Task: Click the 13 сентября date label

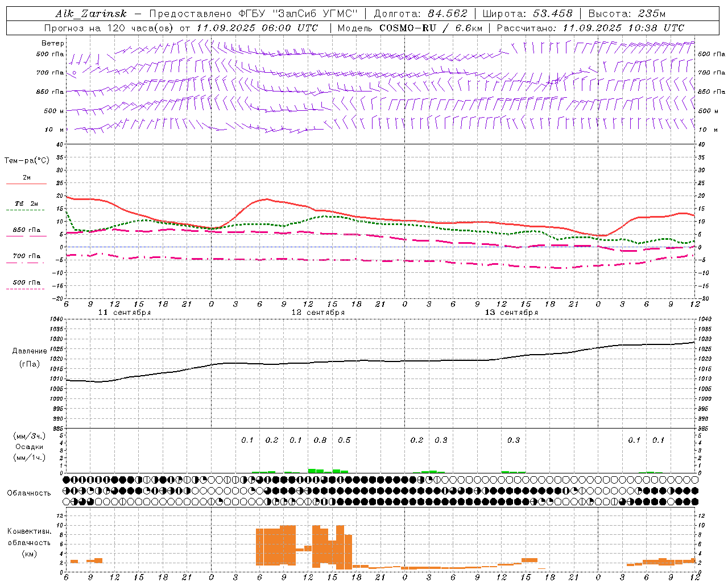Action: pos(511,313)
